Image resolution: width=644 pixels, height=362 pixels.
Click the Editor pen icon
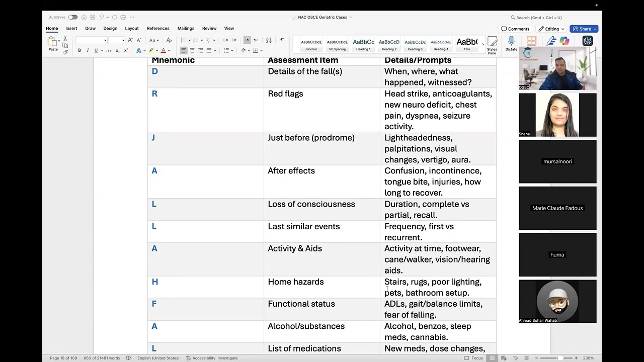tap(552, 41)
